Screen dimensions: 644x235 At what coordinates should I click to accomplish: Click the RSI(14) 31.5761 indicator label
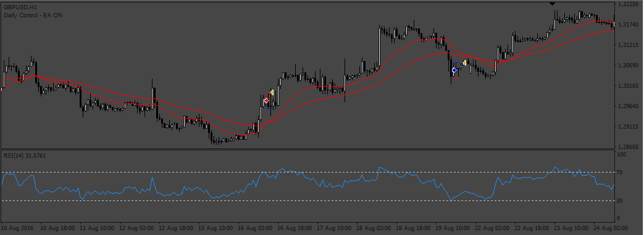pos(25,156)
